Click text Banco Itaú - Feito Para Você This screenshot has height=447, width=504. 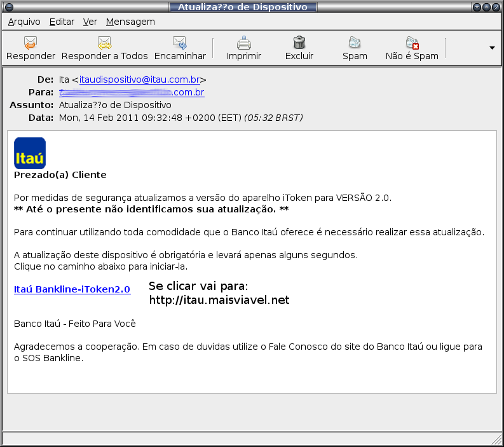point(75,324)
